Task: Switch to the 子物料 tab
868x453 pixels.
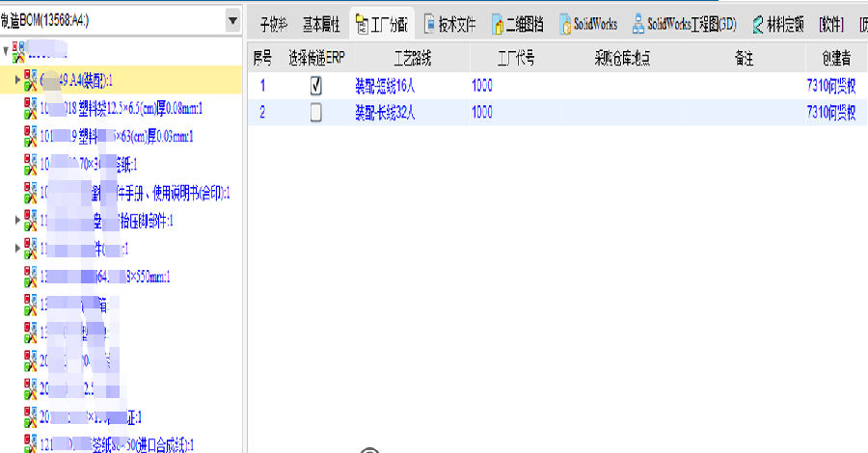Action: tap(274, 24)
